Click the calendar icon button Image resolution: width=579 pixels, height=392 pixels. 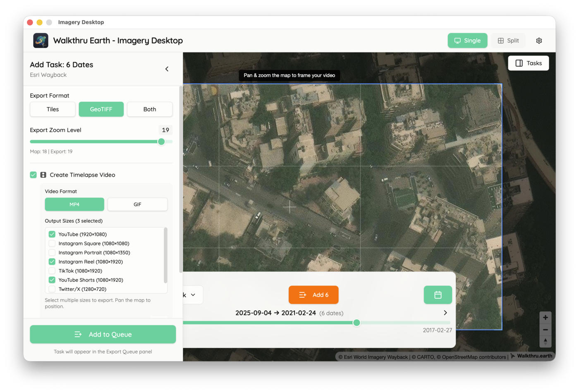point(438,295)
